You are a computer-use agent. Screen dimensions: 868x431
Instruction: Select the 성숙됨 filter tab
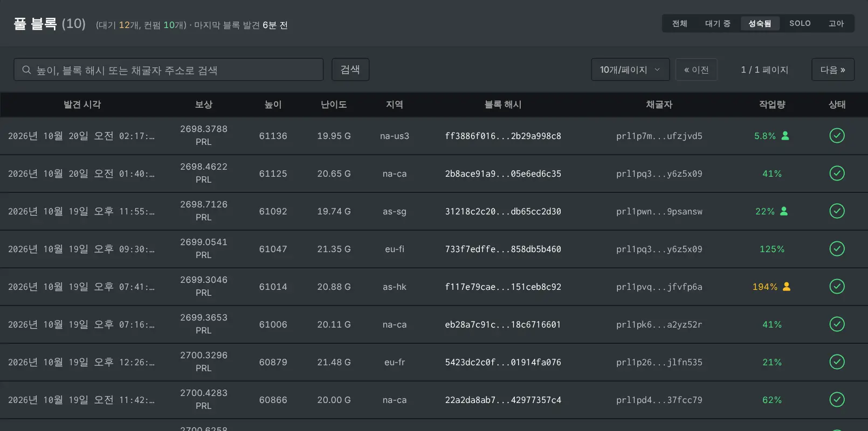click(760, 24)
